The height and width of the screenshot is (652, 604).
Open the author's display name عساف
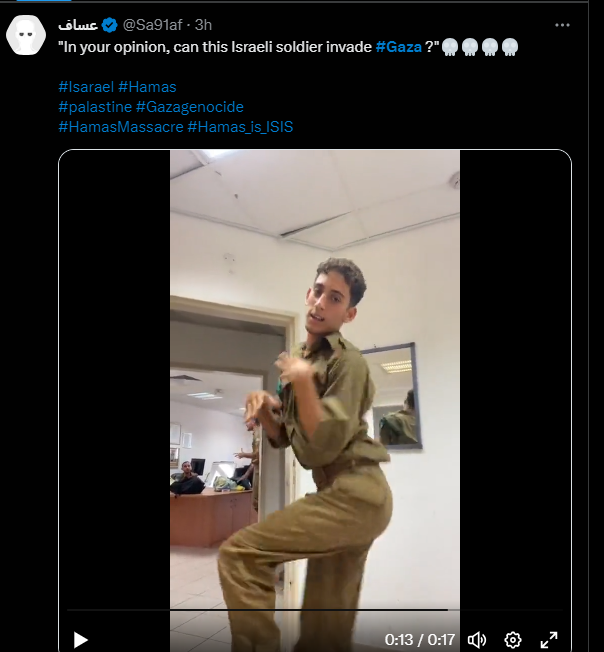point(78,23)
